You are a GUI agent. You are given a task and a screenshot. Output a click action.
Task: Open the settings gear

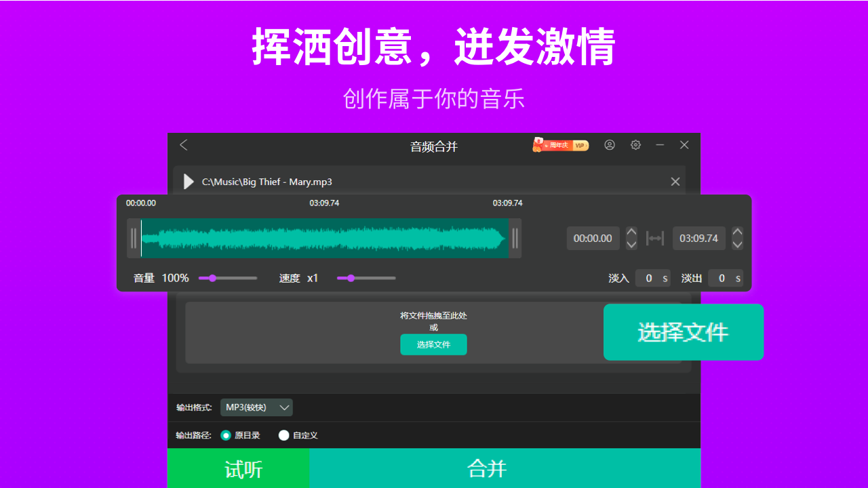[x=635, y=144]
